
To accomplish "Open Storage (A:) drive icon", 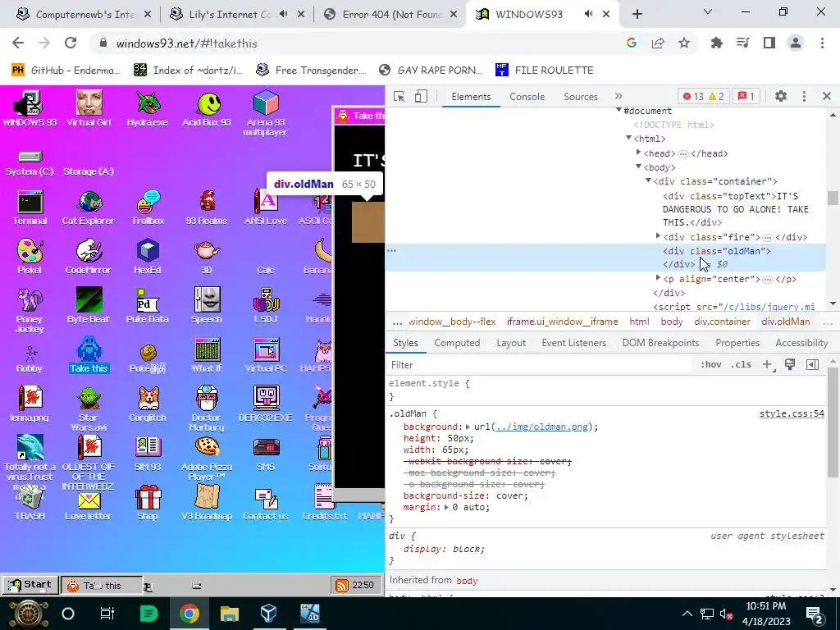I will pos(89,171).
